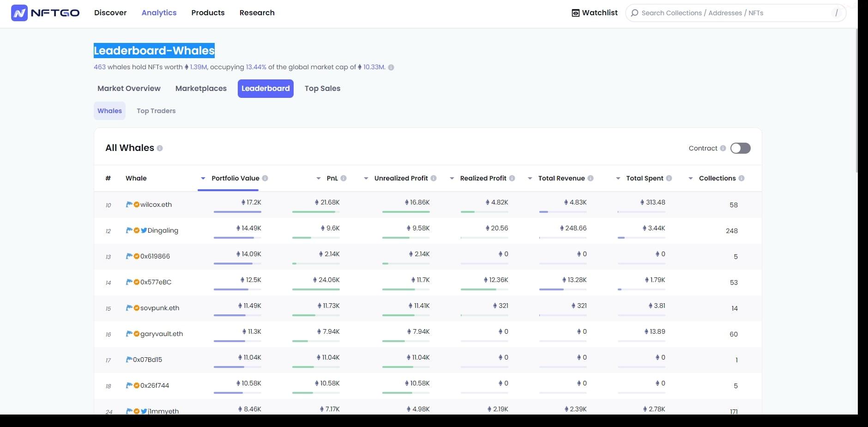Switch to Top Traders sub-tab
The width and height of the screenshot is (868, 427).
(156, 111)
